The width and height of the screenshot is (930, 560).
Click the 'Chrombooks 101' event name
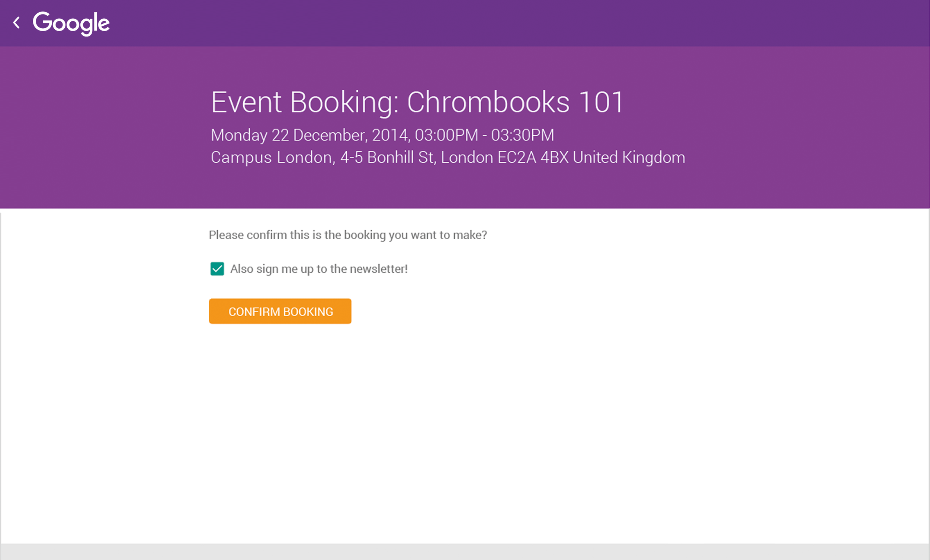pos(515,102)
